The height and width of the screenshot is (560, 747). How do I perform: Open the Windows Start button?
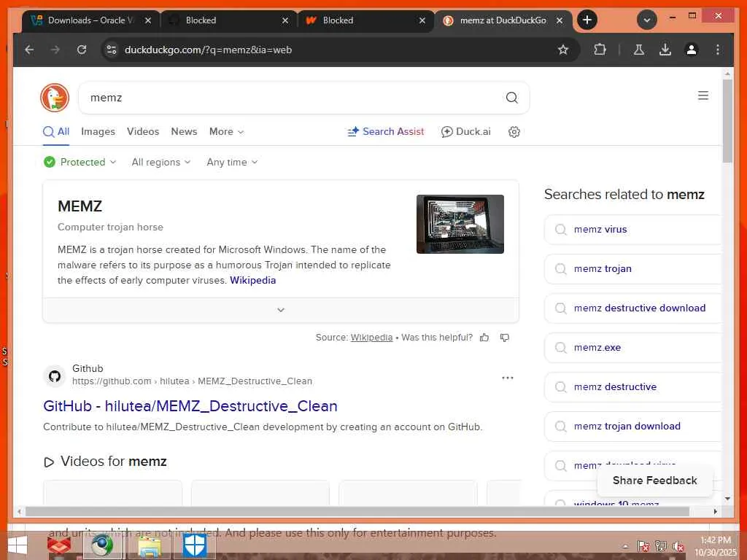point(18,545)
